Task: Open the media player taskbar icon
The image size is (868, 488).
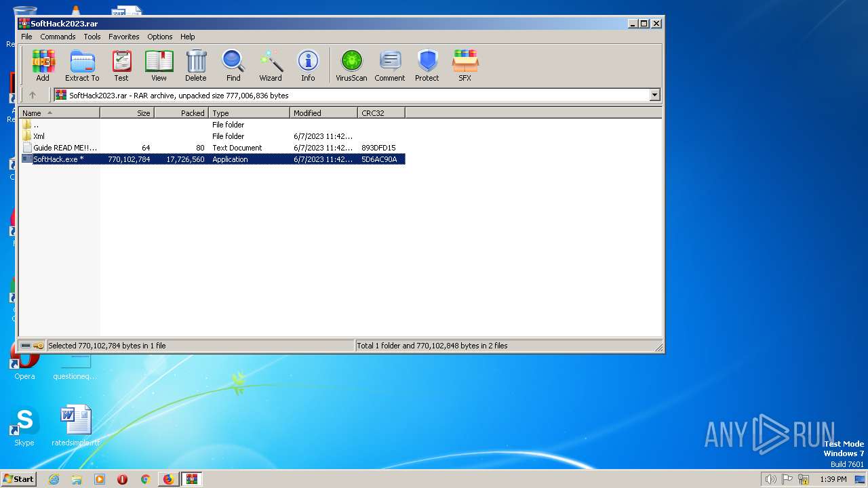Action: 100,479
